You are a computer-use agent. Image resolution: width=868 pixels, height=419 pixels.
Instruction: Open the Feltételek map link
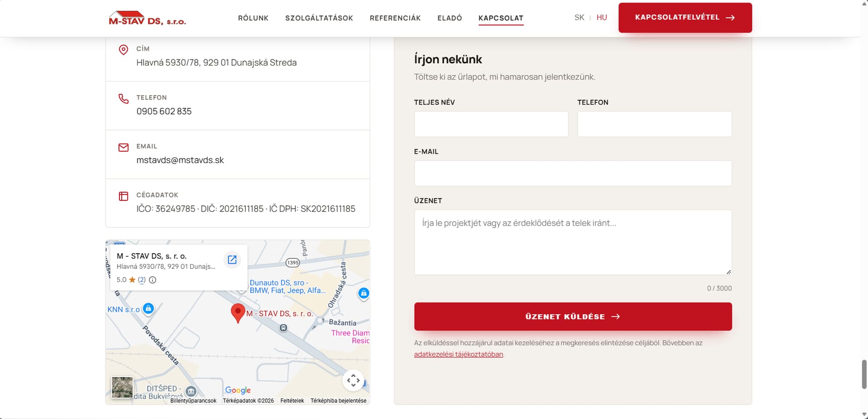tap(292, 401)
